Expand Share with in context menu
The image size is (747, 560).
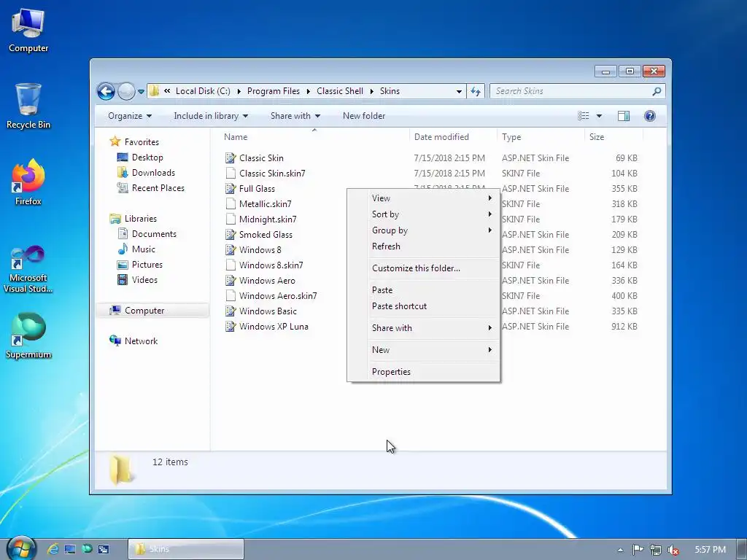tap(424, 328)
